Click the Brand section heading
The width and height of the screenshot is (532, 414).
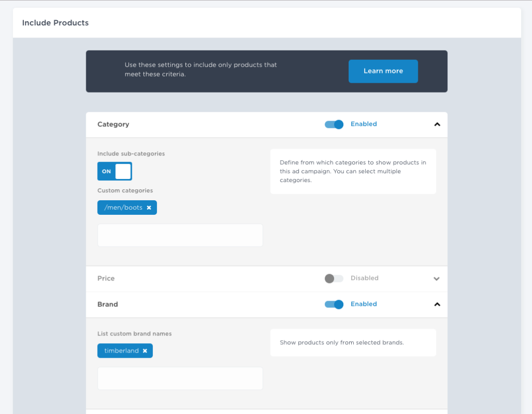click(108, 304)
